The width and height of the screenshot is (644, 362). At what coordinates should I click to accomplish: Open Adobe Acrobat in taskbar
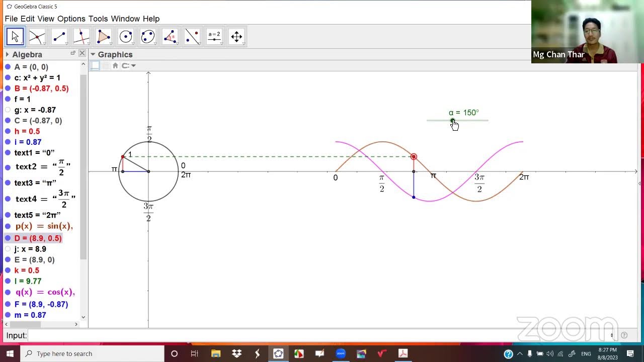pyautogui.click(x=403, y=353)
